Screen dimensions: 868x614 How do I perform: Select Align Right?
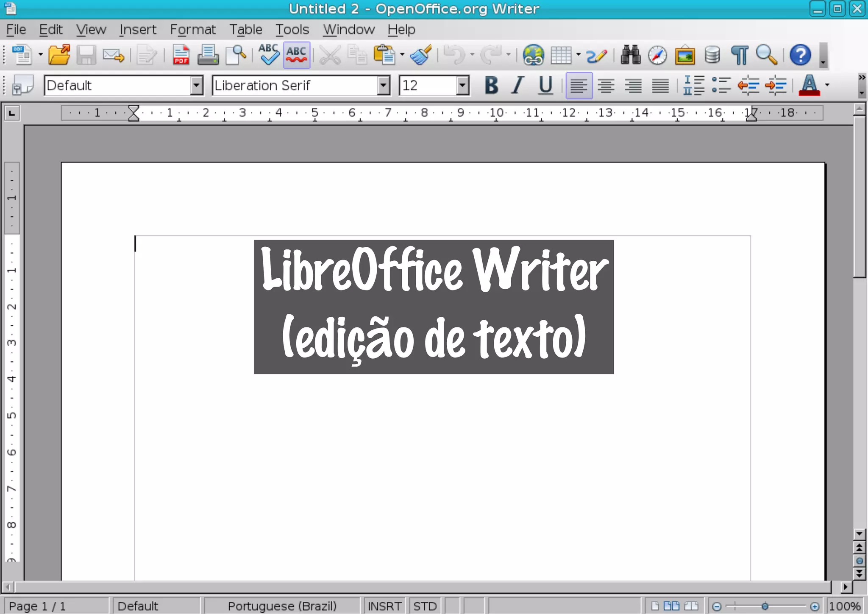(633, 85)
